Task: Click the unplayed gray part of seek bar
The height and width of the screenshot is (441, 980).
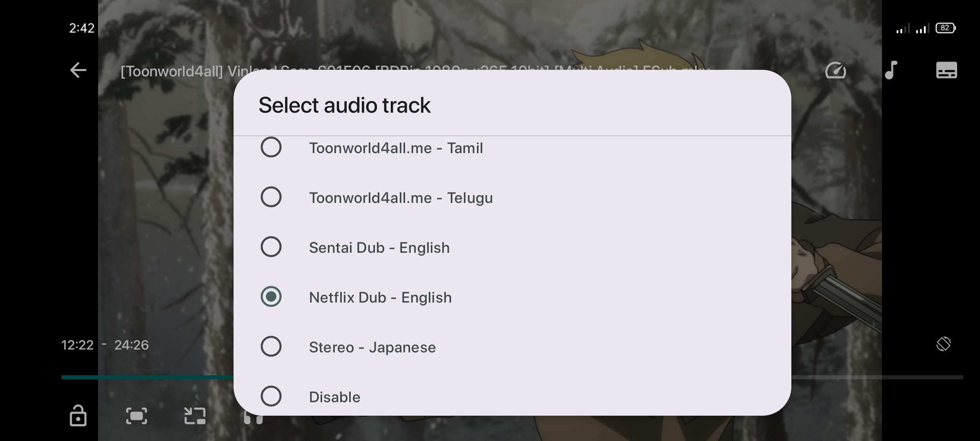Action: [x=878, y=377]
